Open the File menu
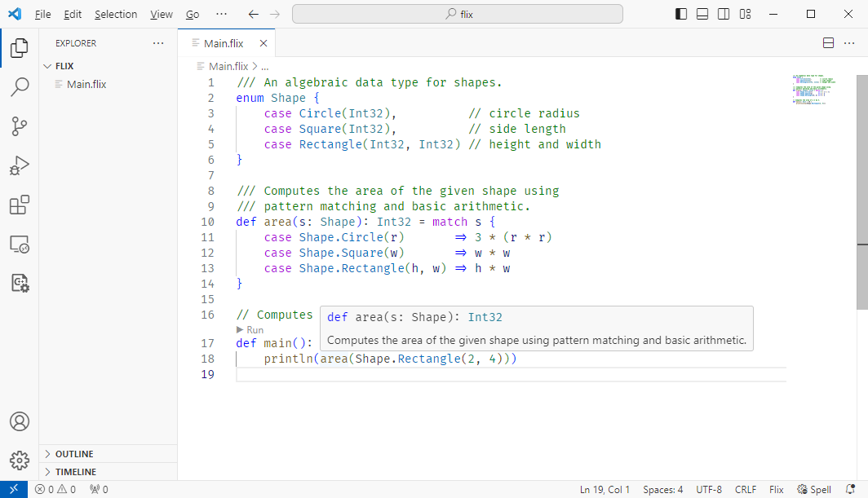868x498 pixels. coord(42,15)
